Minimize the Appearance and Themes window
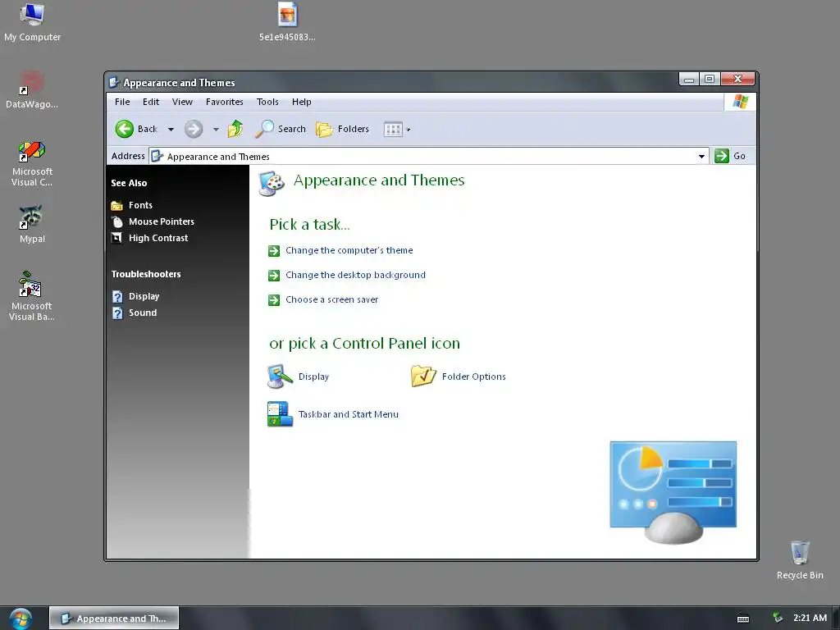 pos(689,79)
